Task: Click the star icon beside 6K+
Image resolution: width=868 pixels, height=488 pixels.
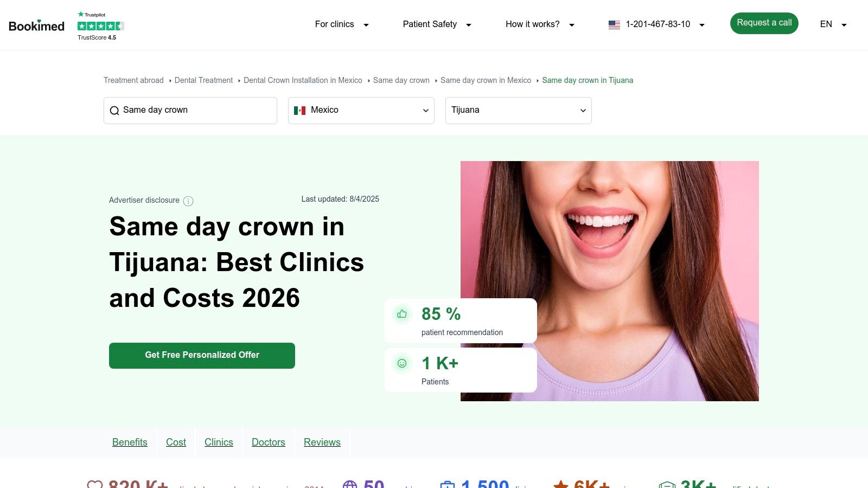Action: click(x=560, y=484)
